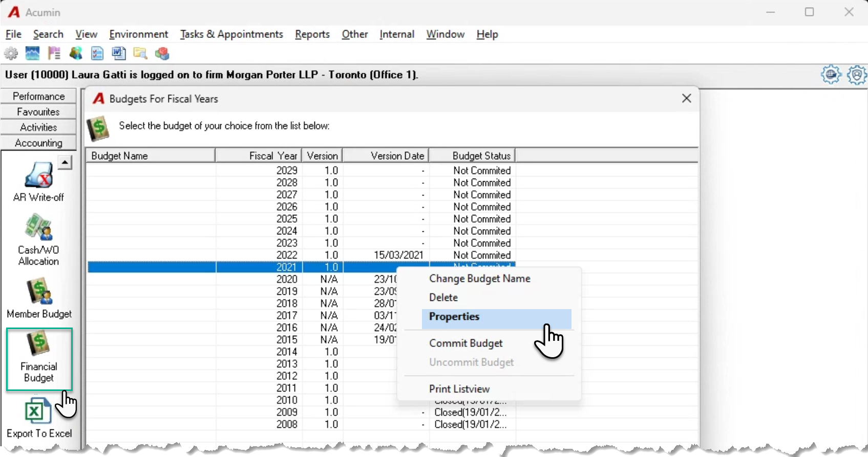Open the Search menu

point(48,34)
